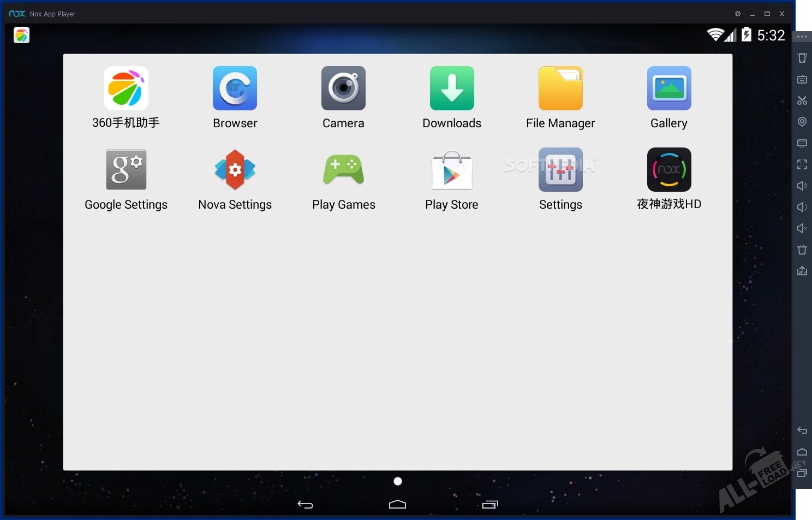Expand the sidebar three-dots menu
Image resolution: width=812 pixels, height=520 pixels.
pyautogui.click(x=802, y=37)
